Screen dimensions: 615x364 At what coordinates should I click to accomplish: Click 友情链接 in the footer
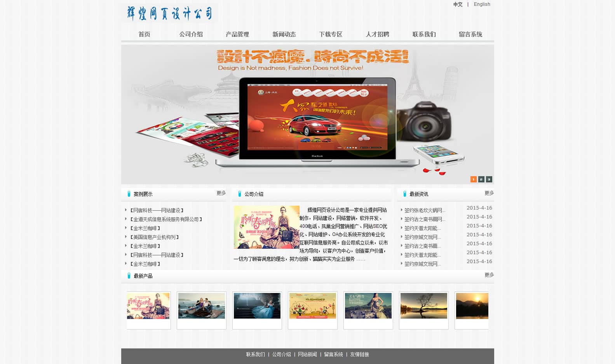point(359,354)
